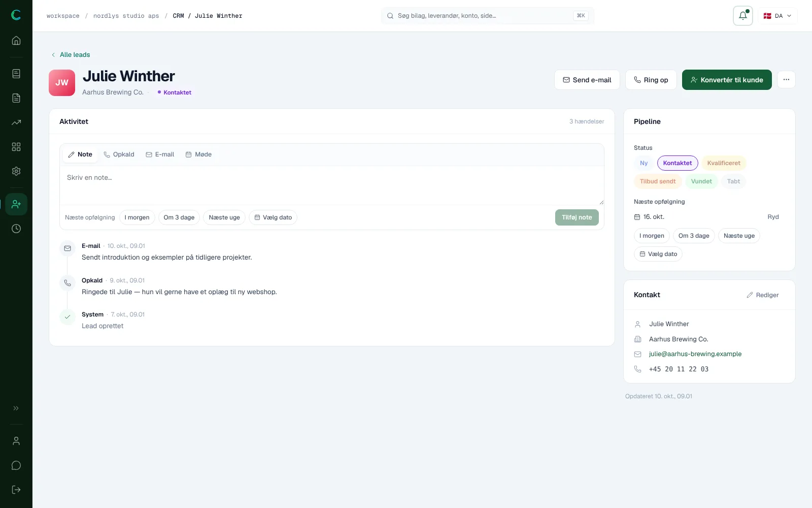812x508 pixels.
Task: Open the more options ellipsis menu
Action: coord(786,80)
